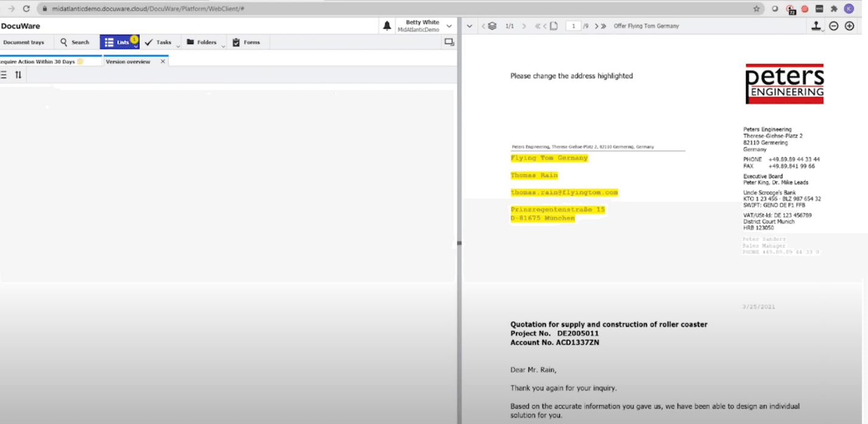Jump to last document page
868x424 pixels.
[603, 26]
